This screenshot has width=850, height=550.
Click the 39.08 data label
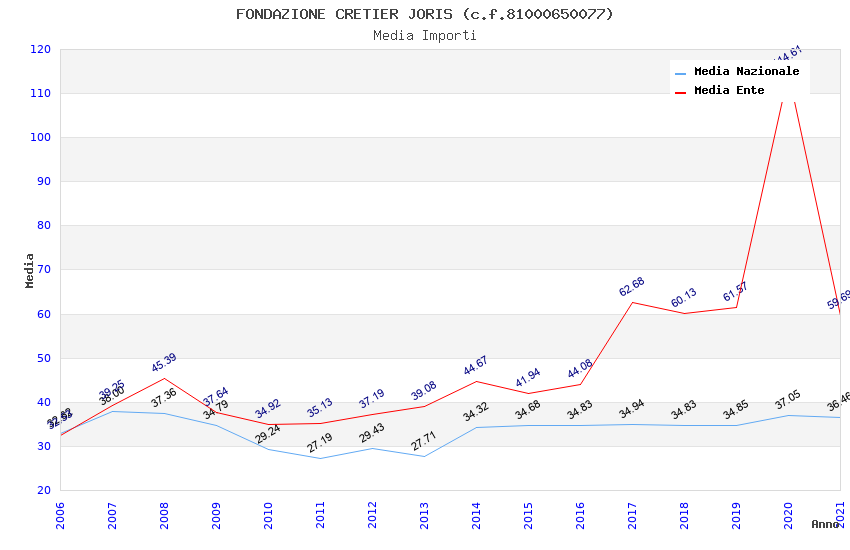[424, 391]
